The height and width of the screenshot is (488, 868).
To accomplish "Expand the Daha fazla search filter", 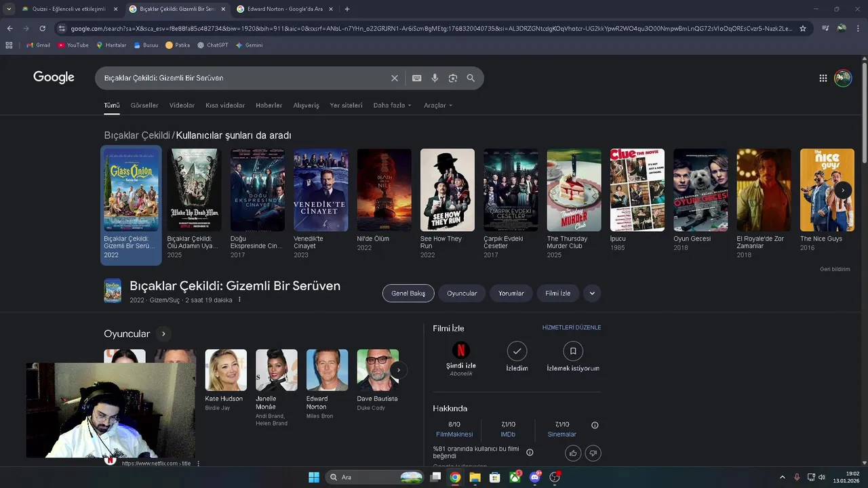I will pyautogui.click(x=393, y=105).
